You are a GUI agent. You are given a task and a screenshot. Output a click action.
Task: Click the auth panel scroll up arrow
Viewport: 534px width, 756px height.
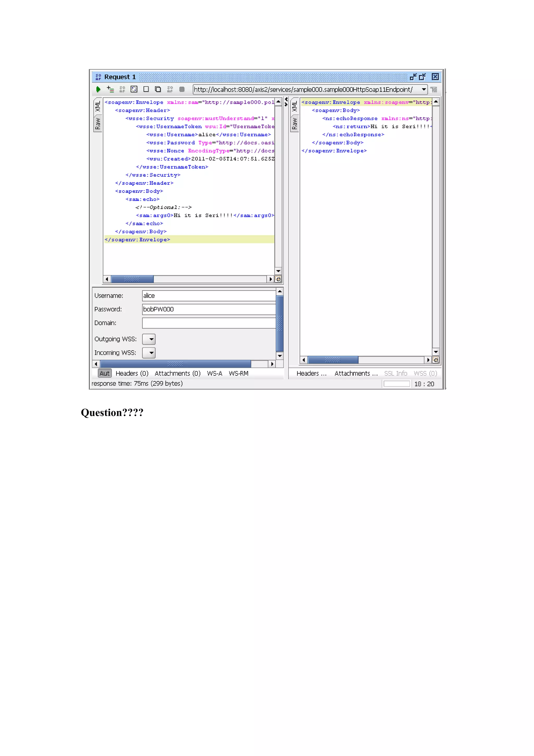(x=280, y=291)
